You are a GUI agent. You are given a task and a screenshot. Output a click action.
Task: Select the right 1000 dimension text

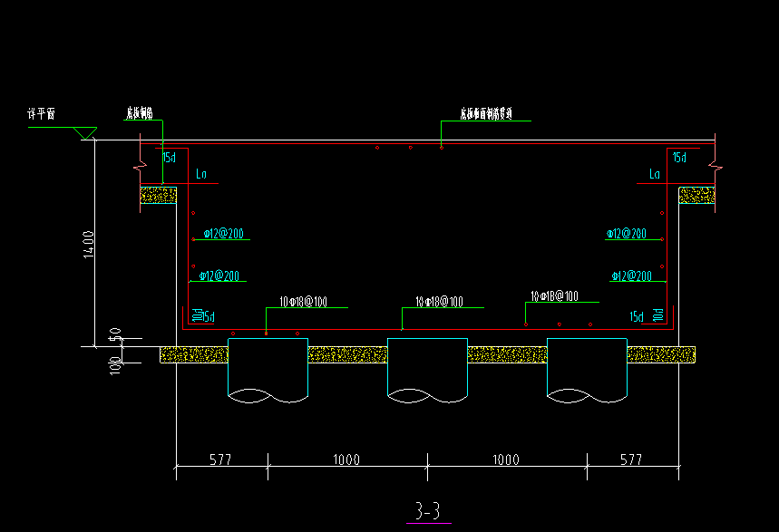click(x=506, y=459)
